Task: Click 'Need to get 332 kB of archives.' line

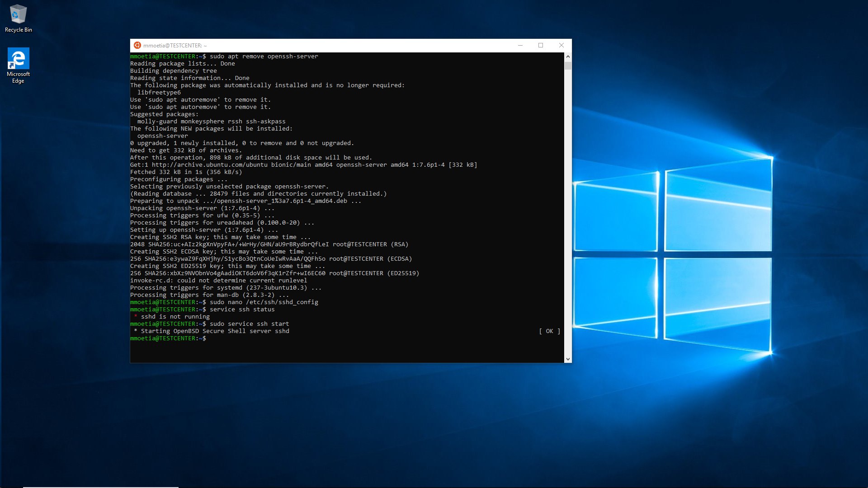Action: pyautogui.click(x=186, y=150)
